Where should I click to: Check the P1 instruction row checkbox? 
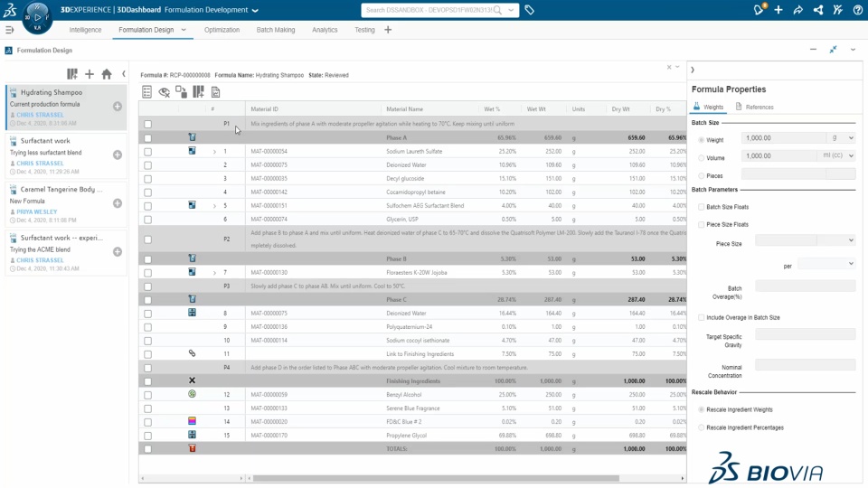(x=147, y=124)
